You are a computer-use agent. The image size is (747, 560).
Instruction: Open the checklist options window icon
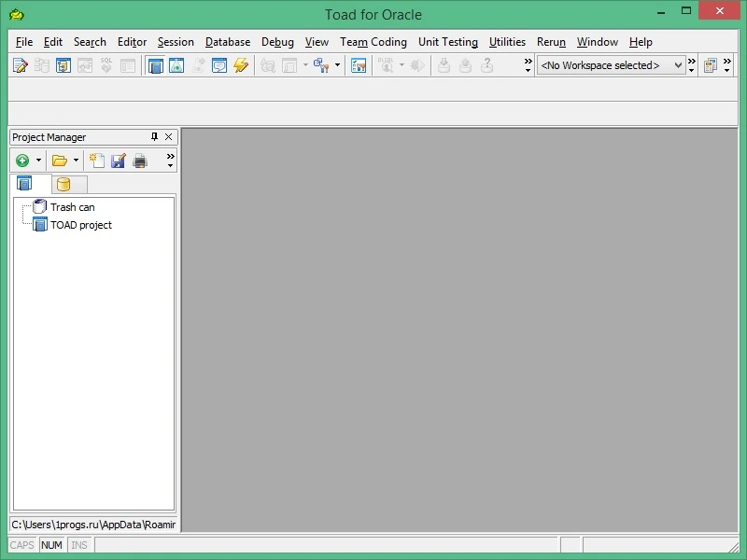pos(359,65)
